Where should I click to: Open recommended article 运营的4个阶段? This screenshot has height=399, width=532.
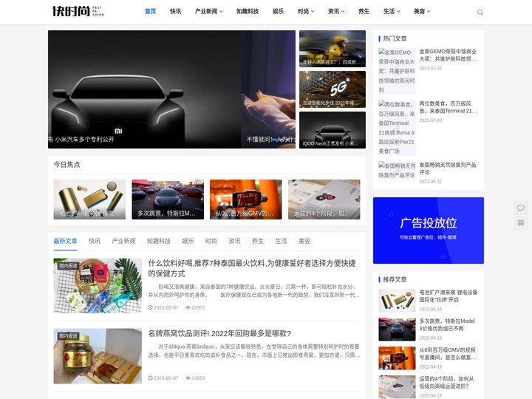[446, 383]
